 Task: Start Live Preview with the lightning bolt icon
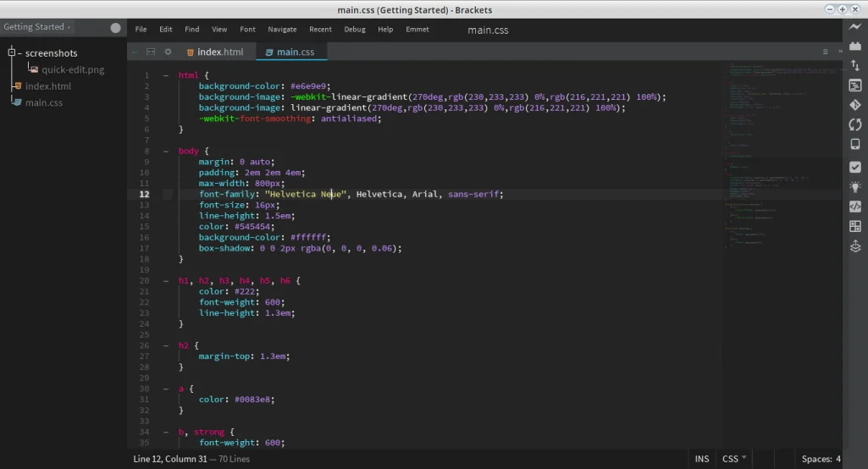click(855, 26)
